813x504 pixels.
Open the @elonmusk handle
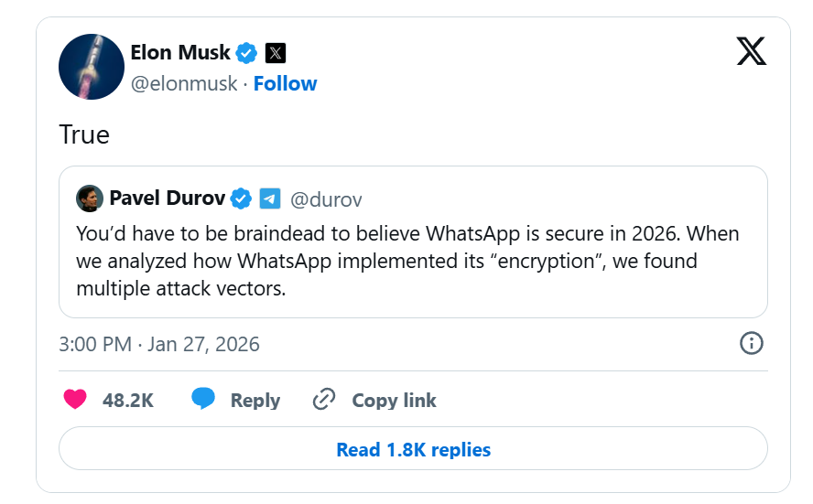pos(184,83)
